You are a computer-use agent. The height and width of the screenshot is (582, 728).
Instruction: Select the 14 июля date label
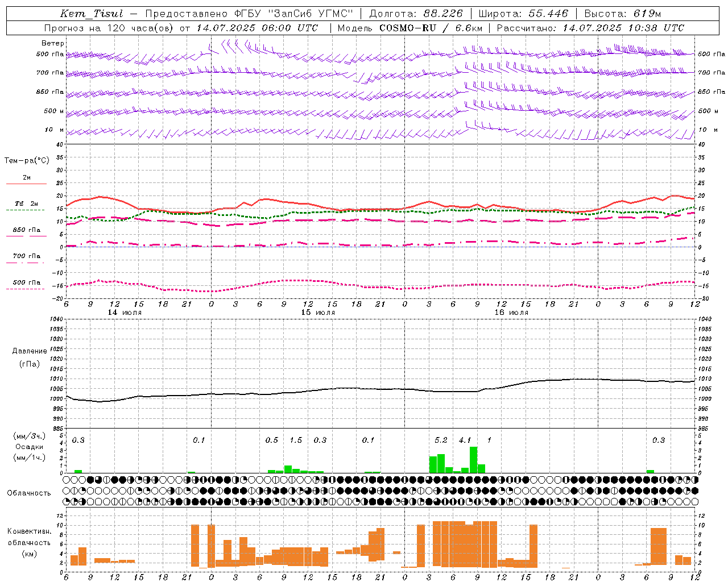(x=125, y=313)
